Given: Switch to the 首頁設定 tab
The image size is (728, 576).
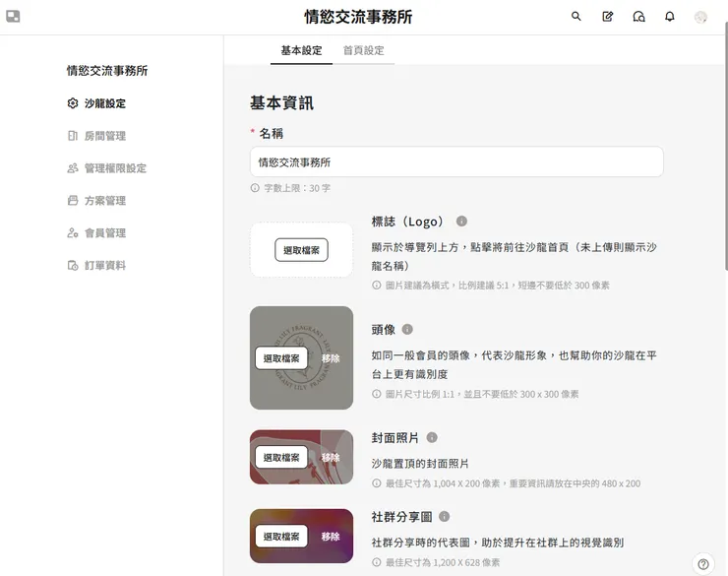Looking at the screenshot, I should (x=364, y=50).
